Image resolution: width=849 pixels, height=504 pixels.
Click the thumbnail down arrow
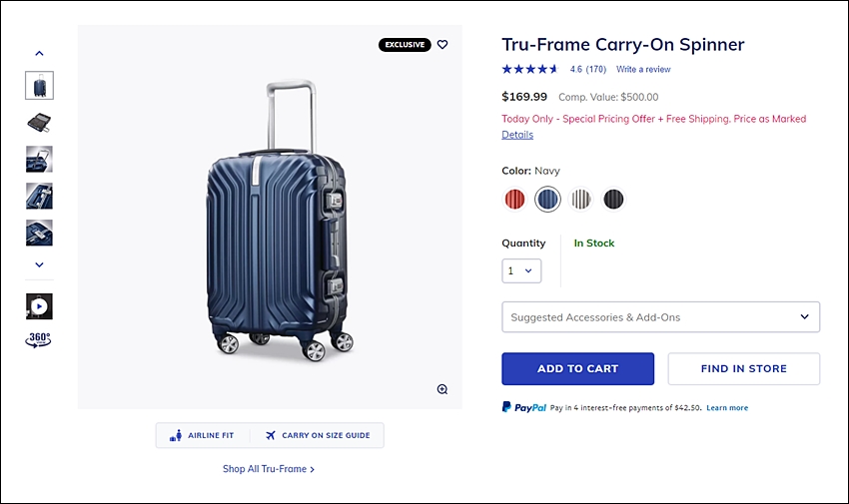click(39, 264)
